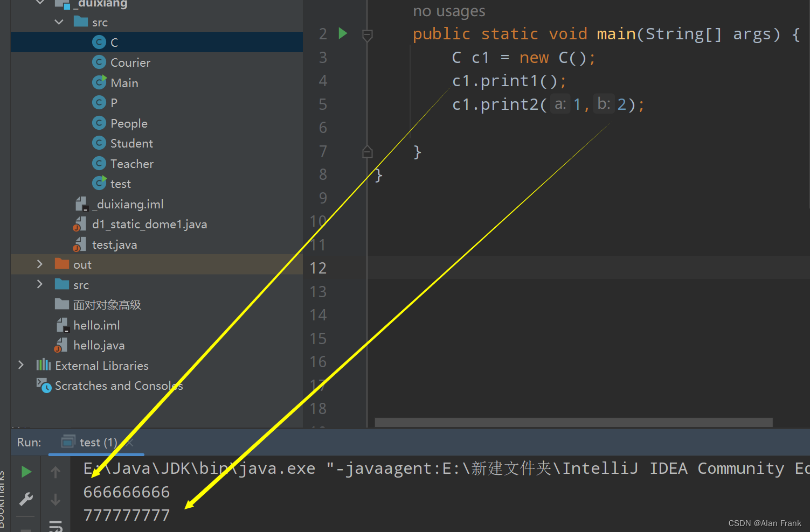Click the editor horizontal scrollbar
Viewport: 810px width, 532px height.
573,422
